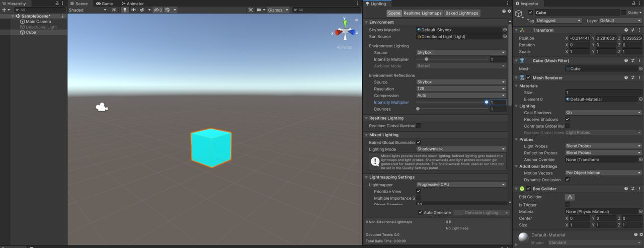This screenshot has width=644, height=248.
Task: Enable Realtime Global Illumination checkbox
Action: (418, 126)
